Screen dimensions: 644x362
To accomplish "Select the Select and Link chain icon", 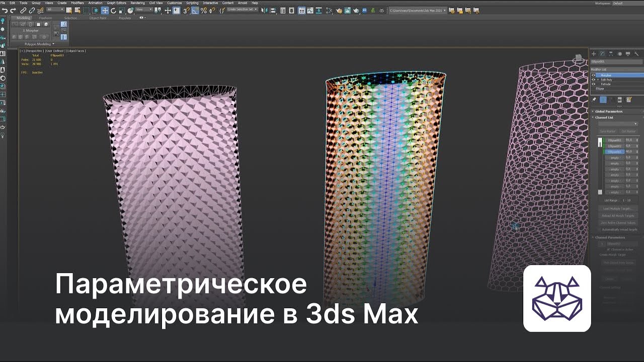I will (x=24, y=11).
